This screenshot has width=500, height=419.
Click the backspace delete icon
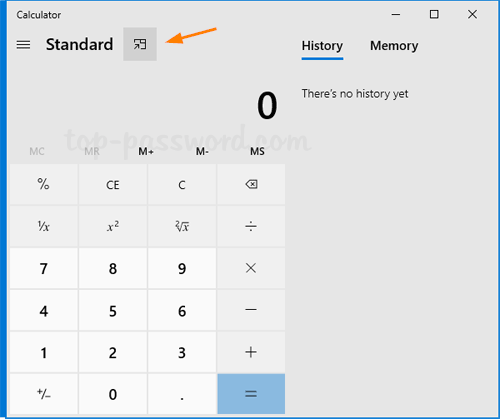click(251, 184)
